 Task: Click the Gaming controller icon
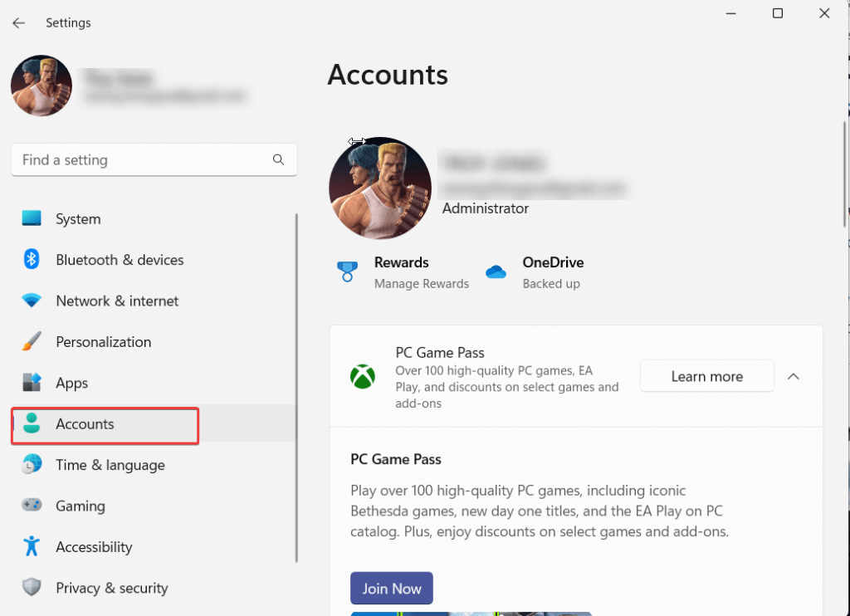(32, 506)
